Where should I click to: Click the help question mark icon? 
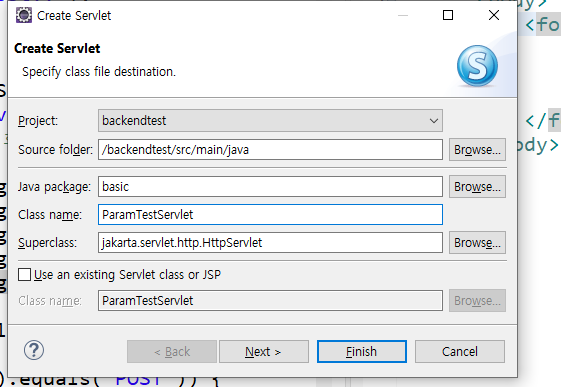pos(34,350)
